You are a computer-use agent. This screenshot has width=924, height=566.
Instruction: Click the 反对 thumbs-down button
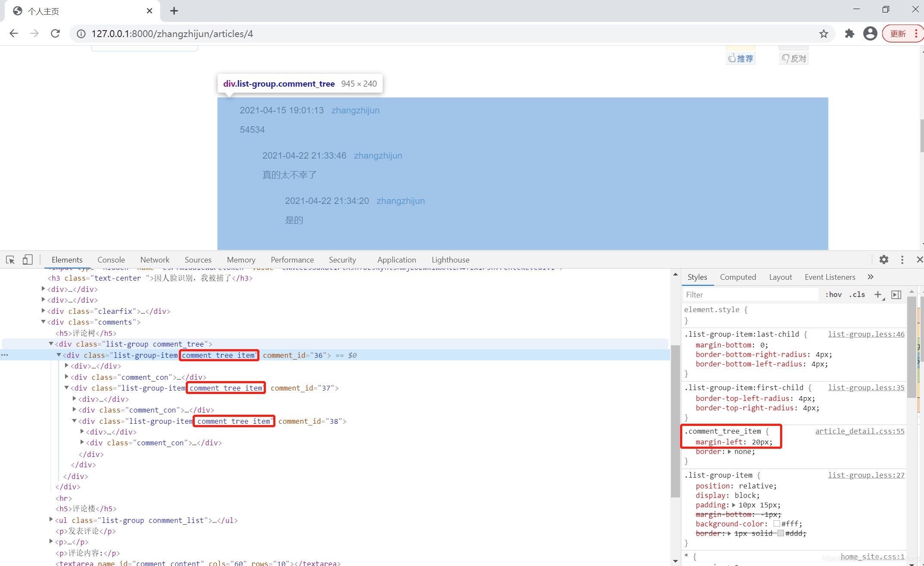[x=794, y=58]
